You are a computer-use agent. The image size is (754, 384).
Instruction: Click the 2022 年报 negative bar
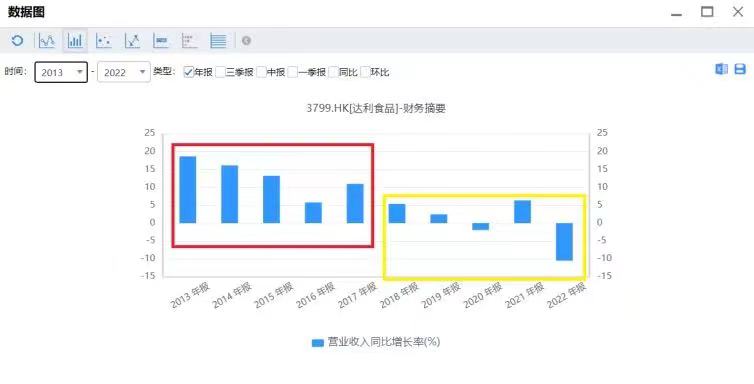click(x=564, y=241)
